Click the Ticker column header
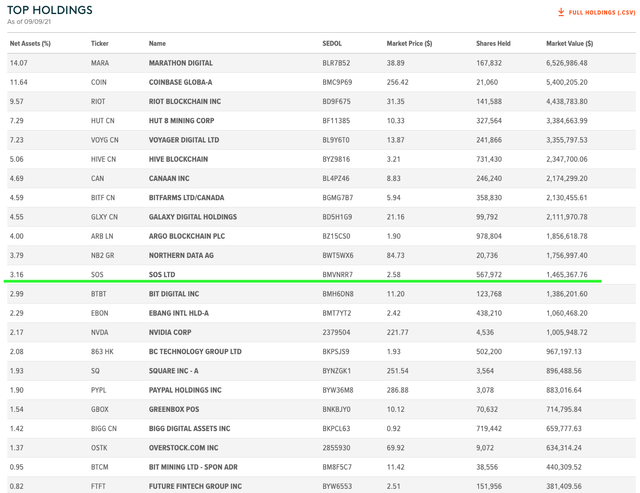This screenshot has height=493, width=640. coord(100,43)
